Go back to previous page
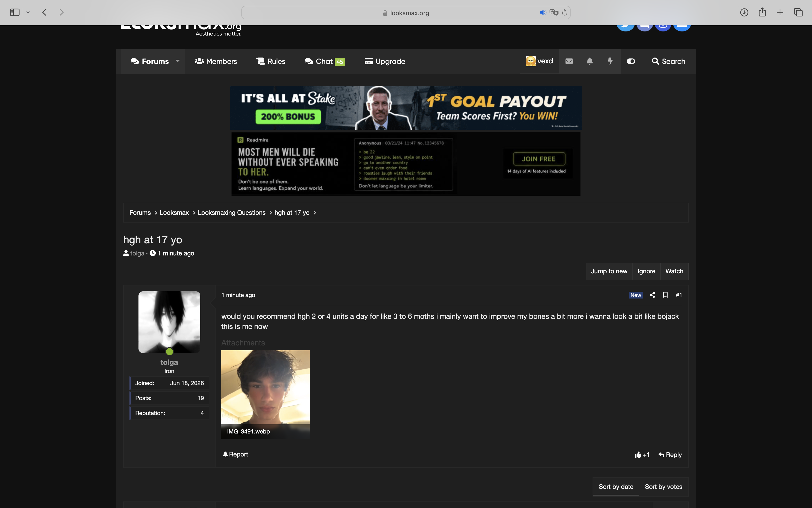The width and height of the screenshot is (812, 508). click(x=44, y=12)
